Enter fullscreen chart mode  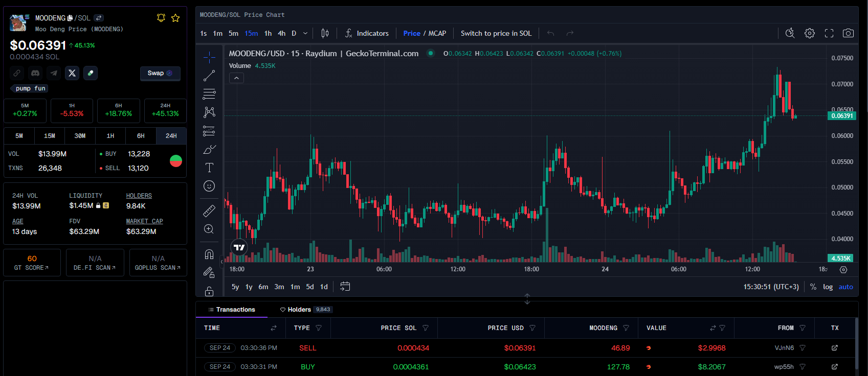click(829, 33)
